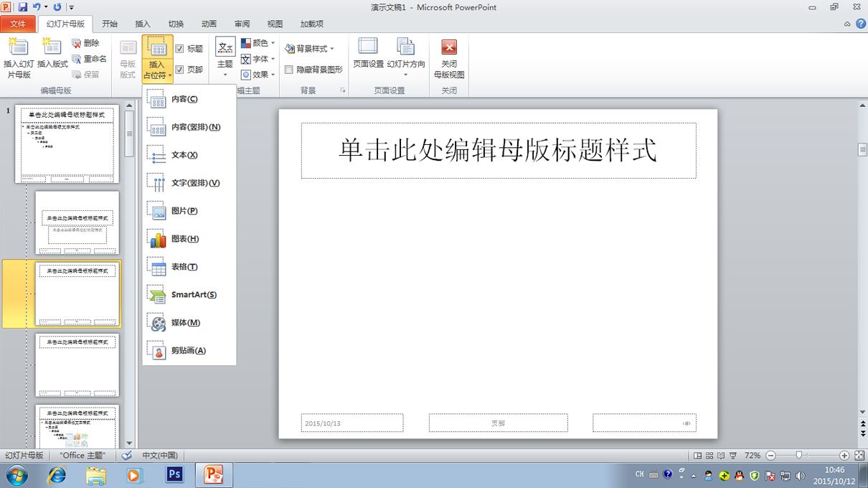Click the Undo icon in quick access toolbar
The image size is (868, 488).
36,7
